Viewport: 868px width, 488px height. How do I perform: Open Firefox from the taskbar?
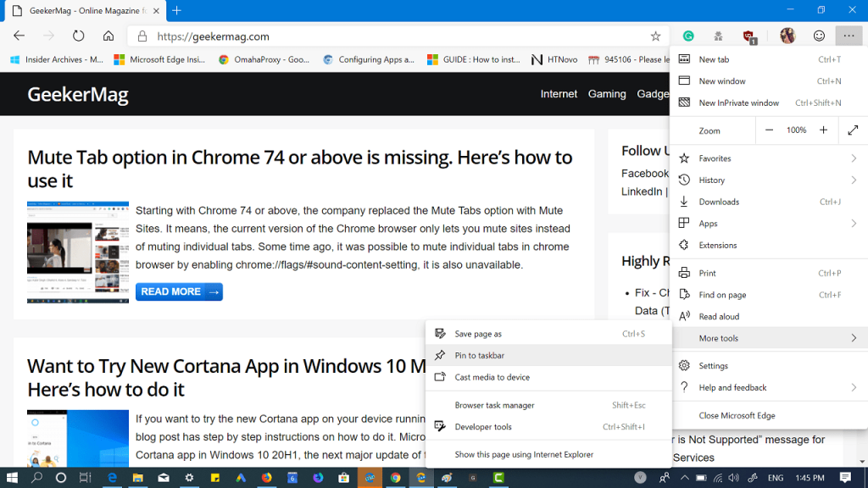(x=267, y=478)
